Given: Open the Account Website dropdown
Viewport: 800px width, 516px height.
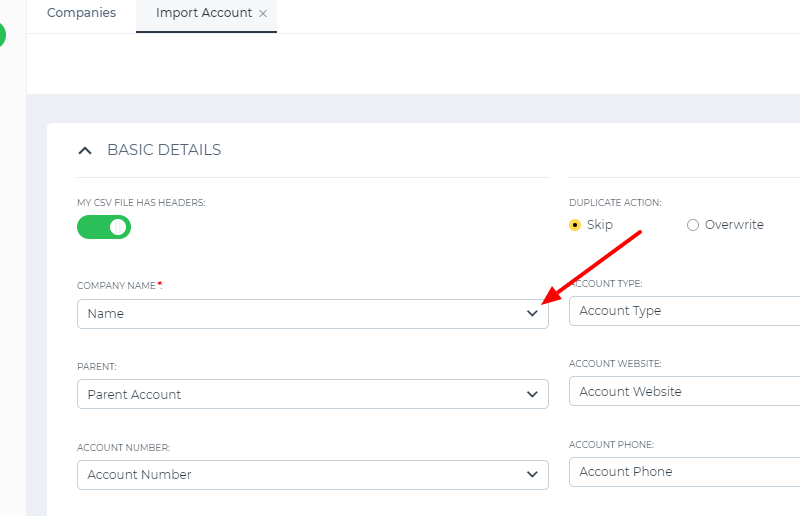Looking at the screenshot, I should [684, 391].
